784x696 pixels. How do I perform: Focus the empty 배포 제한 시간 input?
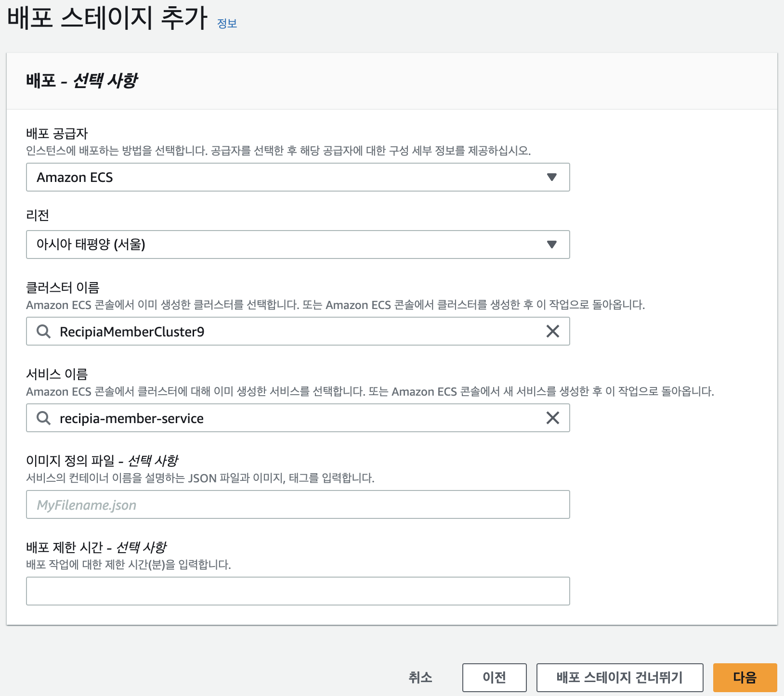(298, 591)
